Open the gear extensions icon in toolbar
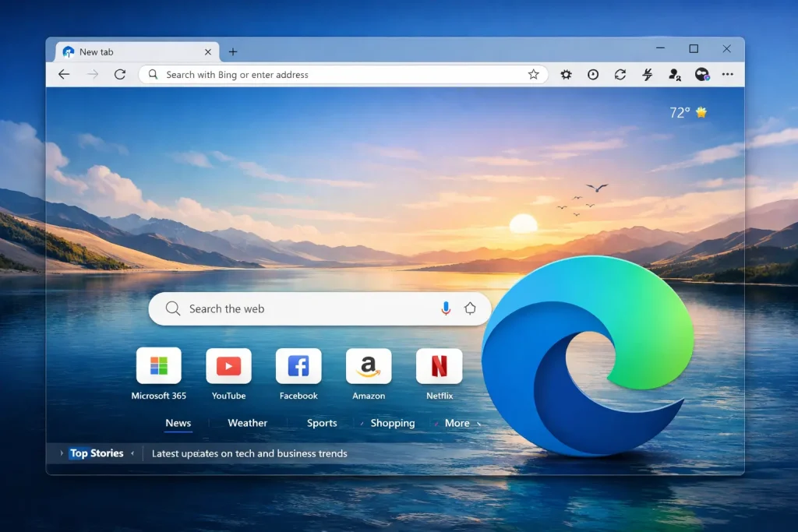798x532 pixels. [x=566, y=75]
